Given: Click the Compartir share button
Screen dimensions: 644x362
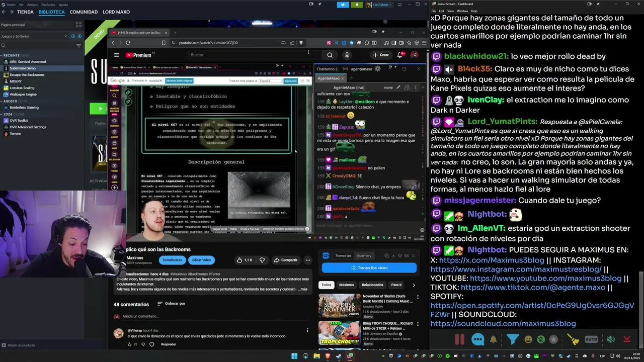Looking at the screenshot, I should (x=286, y=260).
